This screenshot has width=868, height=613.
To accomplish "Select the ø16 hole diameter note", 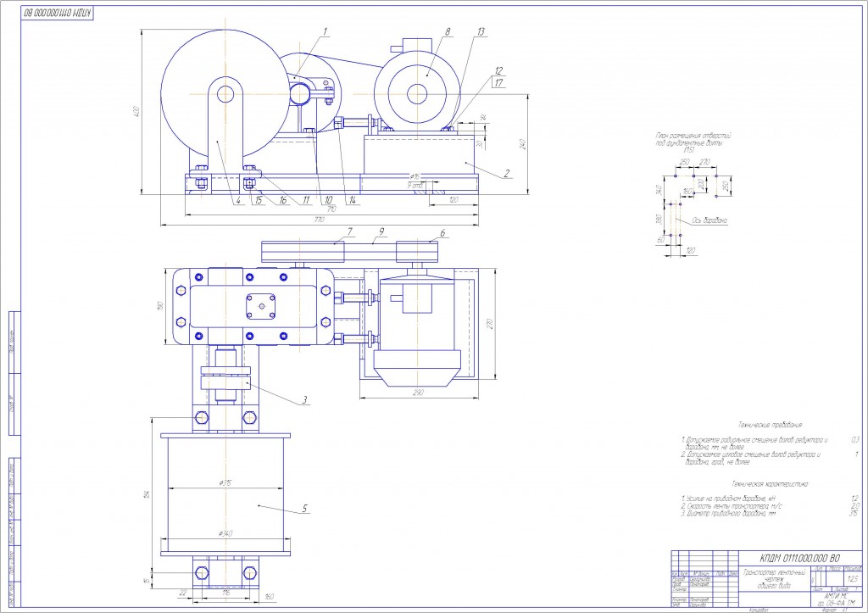I will 414,176.
